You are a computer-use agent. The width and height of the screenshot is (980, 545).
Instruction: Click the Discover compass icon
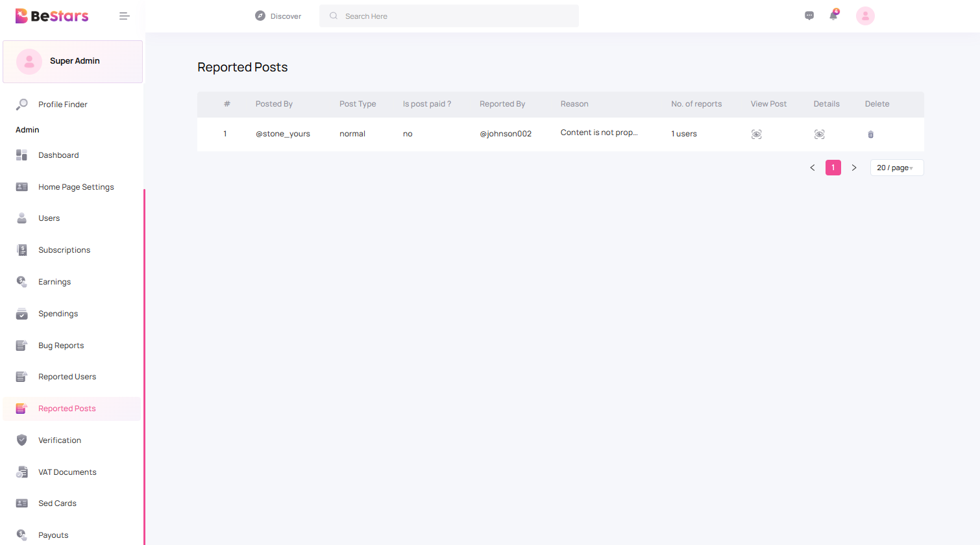click(260, 16)
